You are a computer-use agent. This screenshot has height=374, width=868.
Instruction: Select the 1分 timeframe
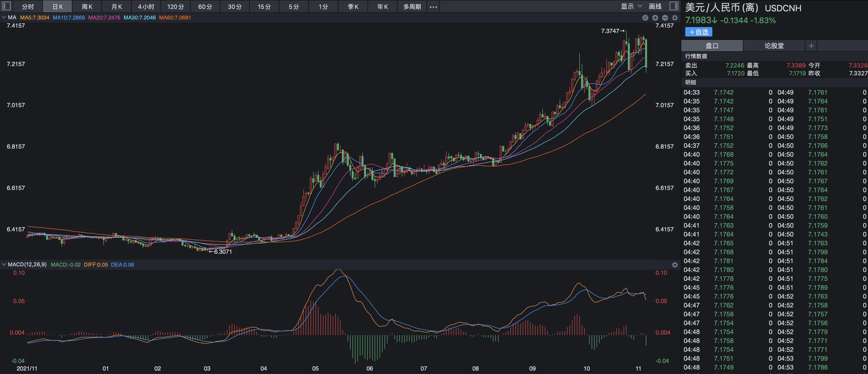[x=323, y=7]
